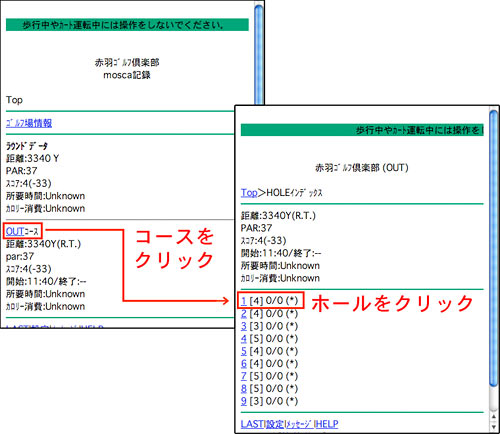Select hole 5 link
Image resolution: width=500 pixels, height=434 pixels.
tap(244, 351)
